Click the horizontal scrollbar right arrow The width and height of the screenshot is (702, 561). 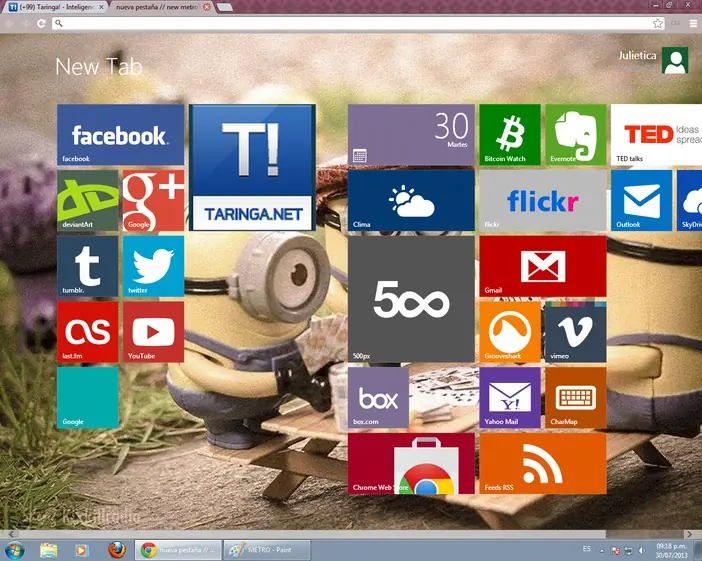(x=689, y=534)
